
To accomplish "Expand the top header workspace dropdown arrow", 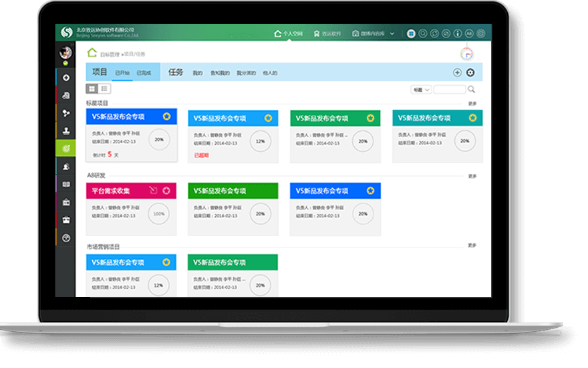I will [x=392, y=34].
